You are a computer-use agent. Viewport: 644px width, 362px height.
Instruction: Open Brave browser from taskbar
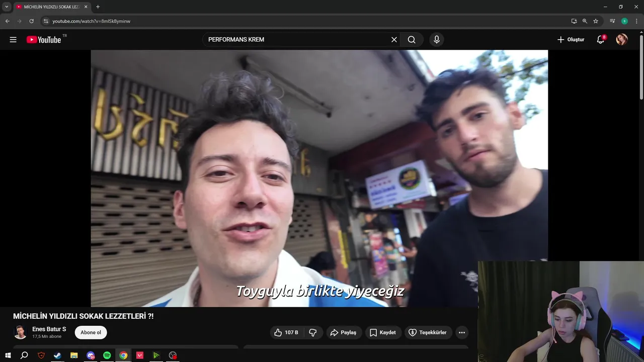[x=41, y=355]
